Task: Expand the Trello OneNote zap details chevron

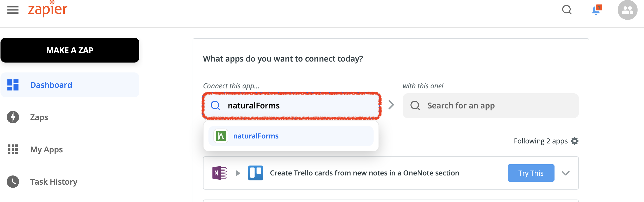Action: tap(565, 173)
